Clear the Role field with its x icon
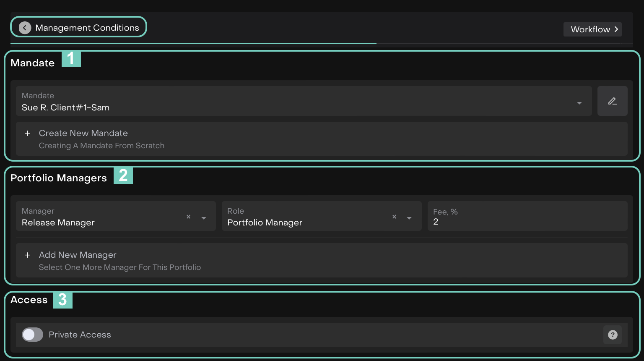 (x=394, y=217)
